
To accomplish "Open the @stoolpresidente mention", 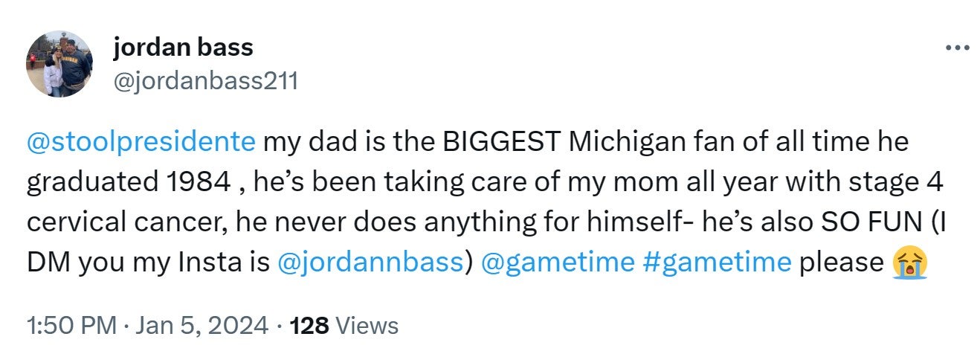I will (x=141, y=141).
